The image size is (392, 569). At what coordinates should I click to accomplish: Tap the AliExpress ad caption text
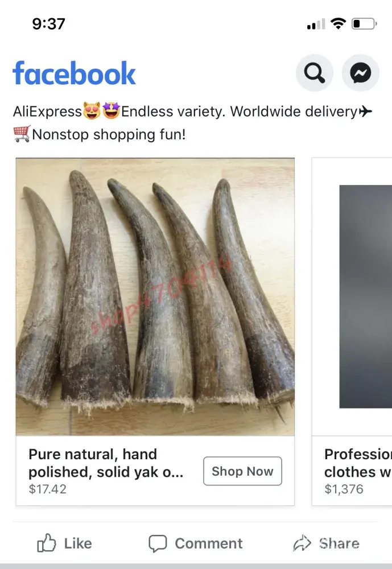click(193, 123)
